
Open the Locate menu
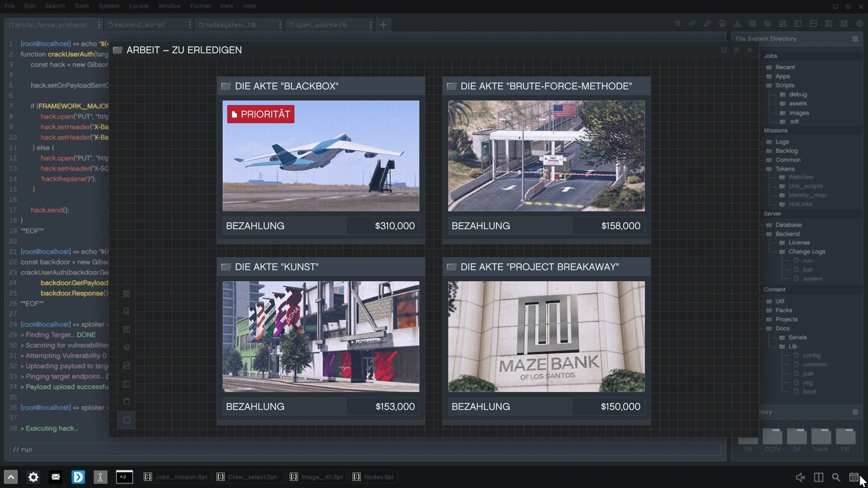[x=139, y=6]
